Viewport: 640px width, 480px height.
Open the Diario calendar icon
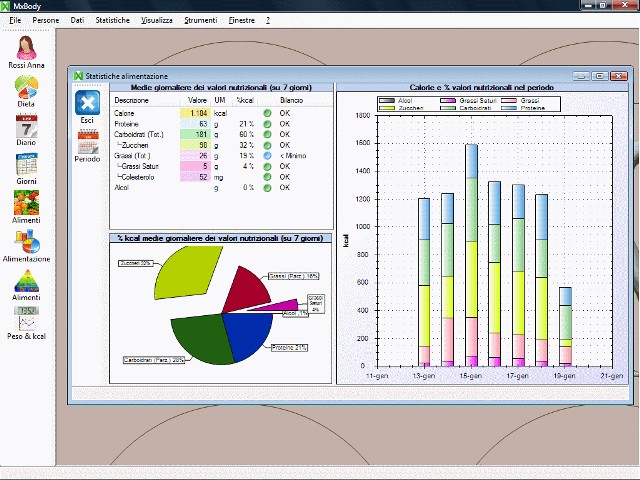(26, 126)
